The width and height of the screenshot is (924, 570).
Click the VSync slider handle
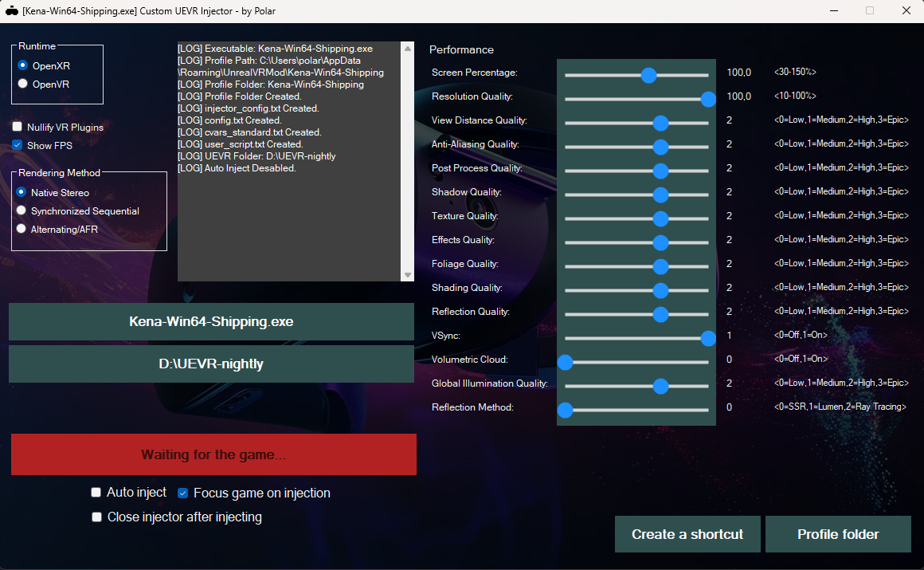click(708, 338)
